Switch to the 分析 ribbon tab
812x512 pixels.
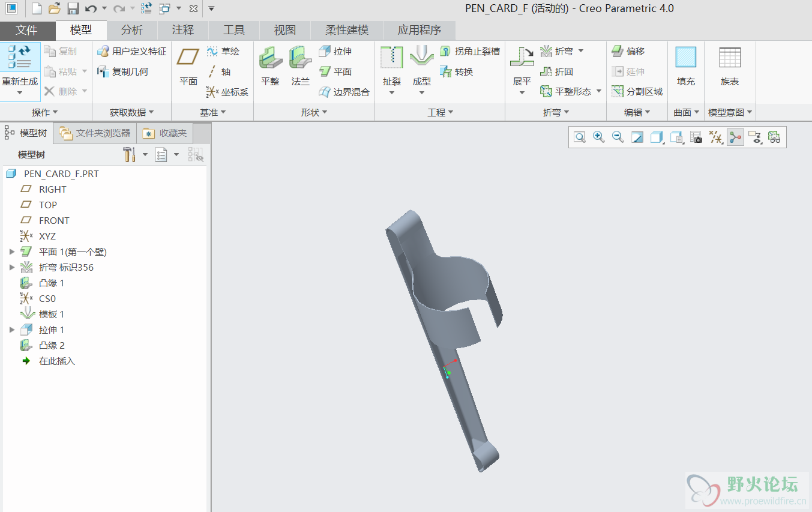click(x=132, y=30)
